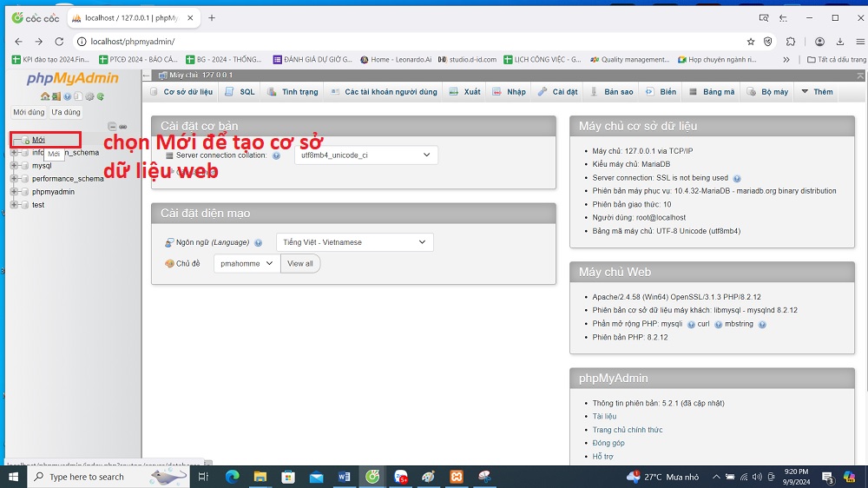Screen dimensions: 868x488
Task: Click Windows taskbar search box
Action: (x=108, y=477)
